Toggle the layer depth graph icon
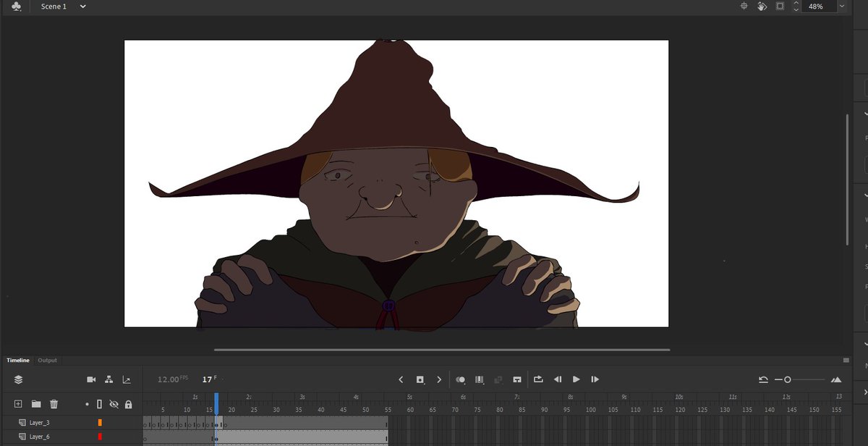Viewport: 868px width, 446px height. coord(127,379)
